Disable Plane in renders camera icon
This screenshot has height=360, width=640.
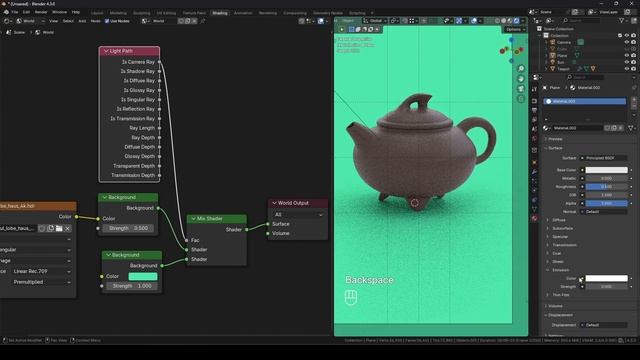[633, 55]
